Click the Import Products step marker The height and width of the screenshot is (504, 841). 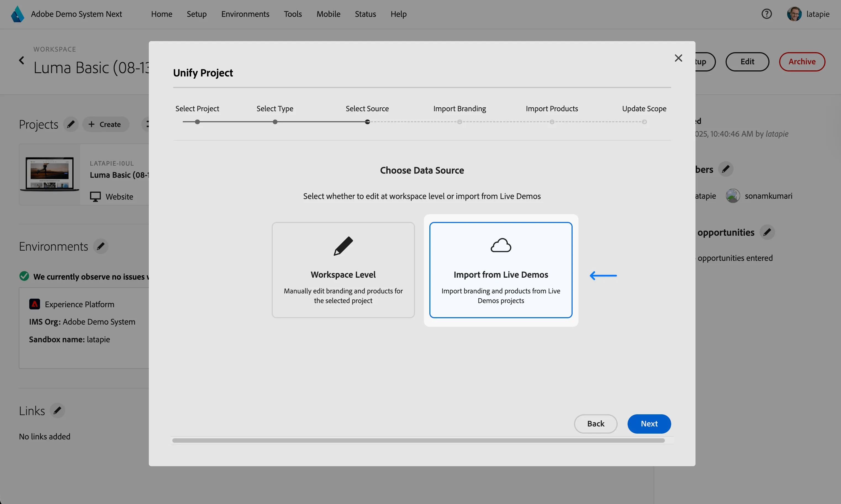552,122
